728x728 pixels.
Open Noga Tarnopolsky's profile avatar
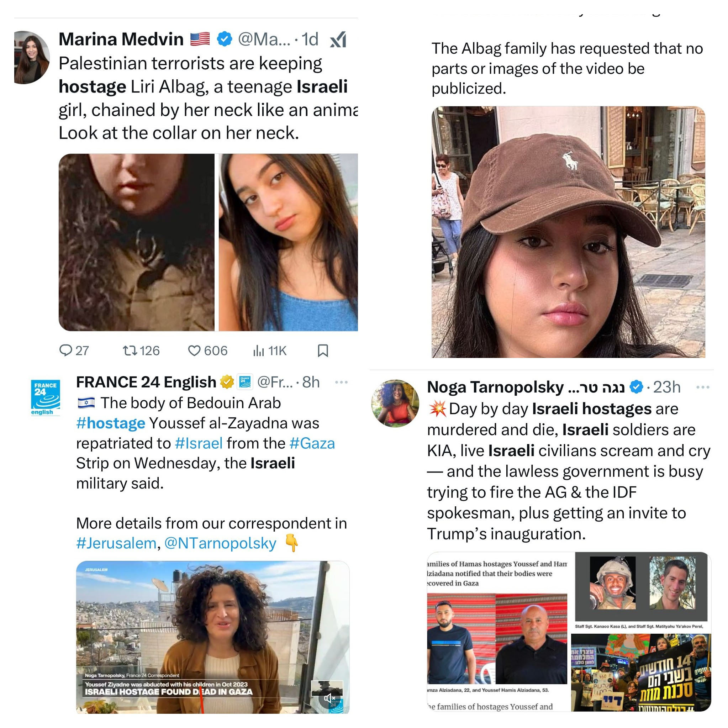pyautogui.click(x=395, y=403)
